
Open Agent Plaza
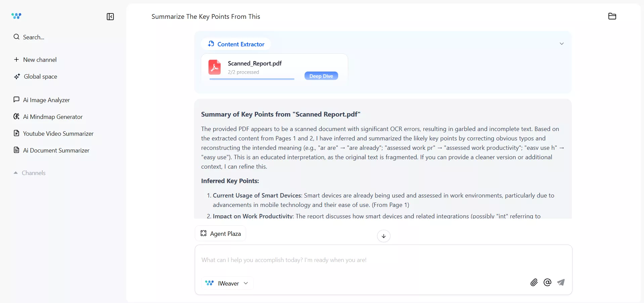point(220,233)
